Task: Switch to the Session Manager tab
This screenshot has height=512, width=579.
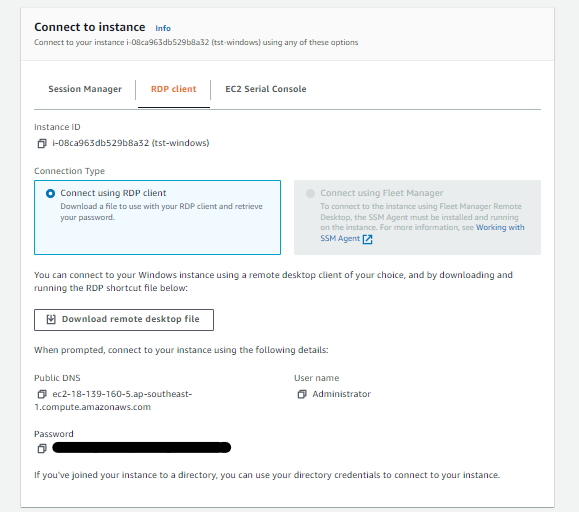Action: pyautogui.click(x=85, y=89)
